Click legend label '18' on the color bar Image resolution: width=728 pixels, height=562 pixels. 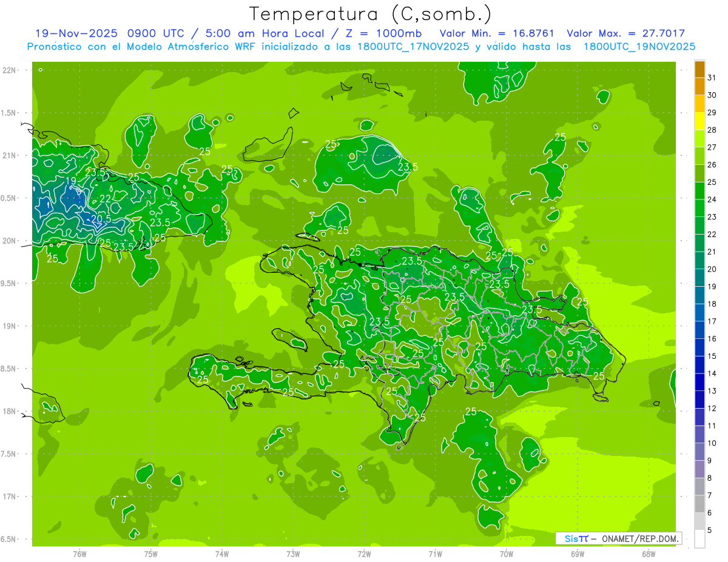[x=712, y=304]
